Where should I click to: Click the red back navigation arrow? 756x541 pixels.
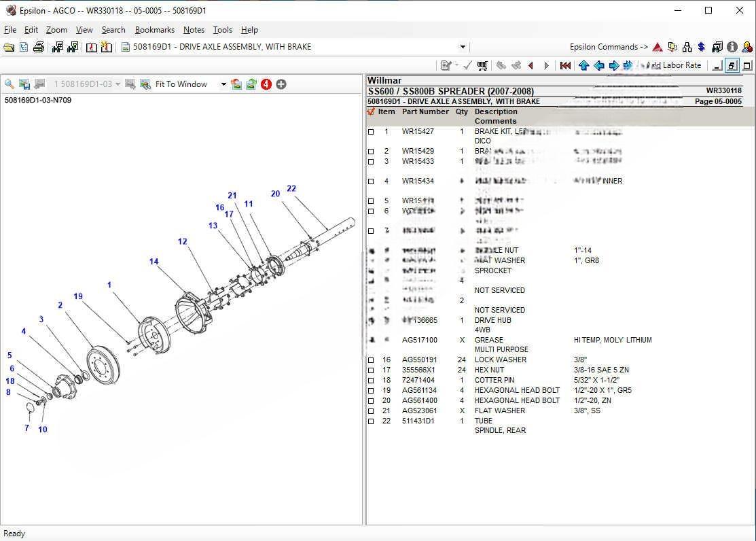[x=530, y=65]
